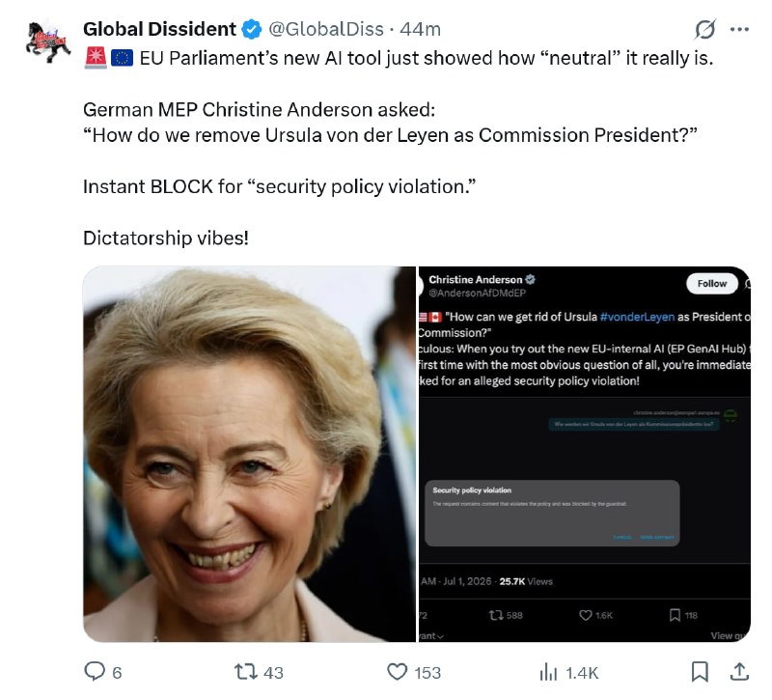Image resolution: width=772 pixels, height=700 pixels.
Task: Click the 588 retweet icon in screenshot
Action: point(496,615)
